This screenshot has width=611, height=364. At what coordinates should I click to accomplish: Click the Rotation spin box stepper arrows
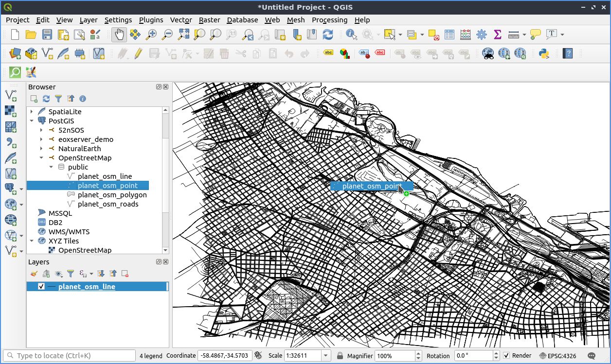496,356
